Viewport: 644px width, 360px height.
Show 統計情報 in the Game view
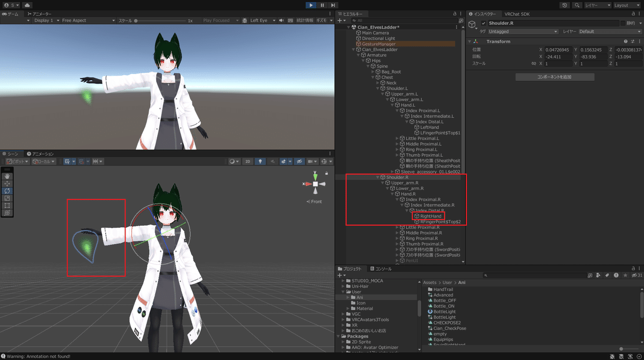pyautogui.click(x=305, y=20)
